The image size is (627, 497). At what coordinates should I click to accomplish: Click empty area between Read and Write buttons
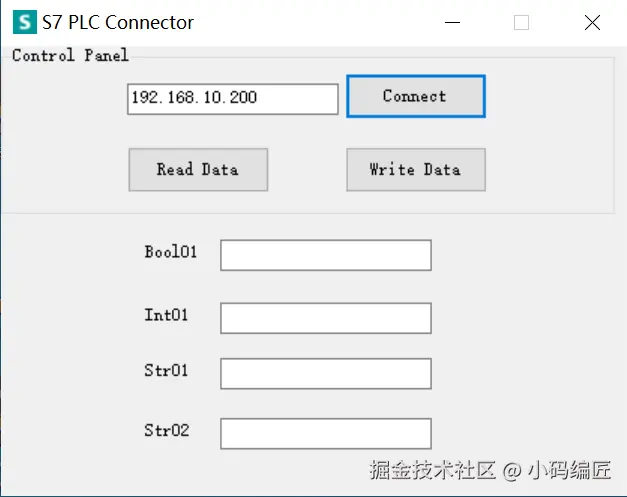[307, 169]
